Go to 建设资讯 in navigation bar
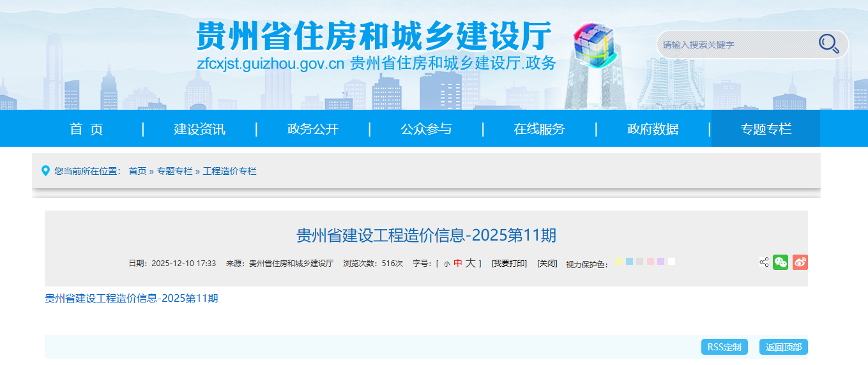The image size is (868, 365). [199, 129]
